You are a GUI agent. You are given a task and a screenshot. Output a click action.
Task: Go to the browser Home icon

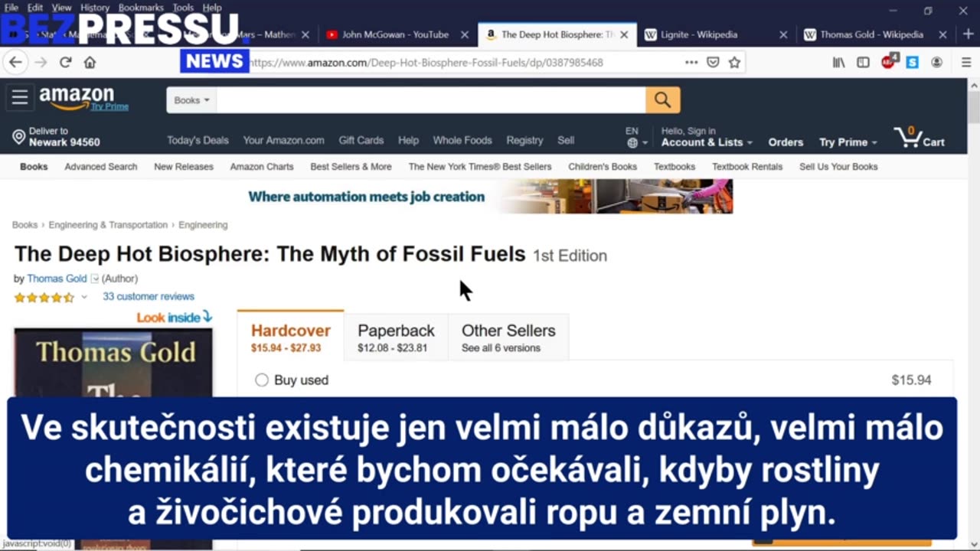pos(90,63)
